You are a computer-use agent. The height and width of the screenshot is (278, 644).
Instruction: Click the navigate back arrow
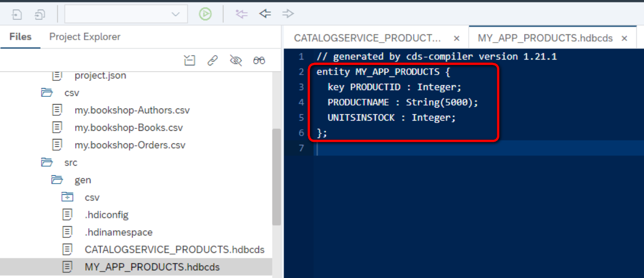(x=265, y=14)
